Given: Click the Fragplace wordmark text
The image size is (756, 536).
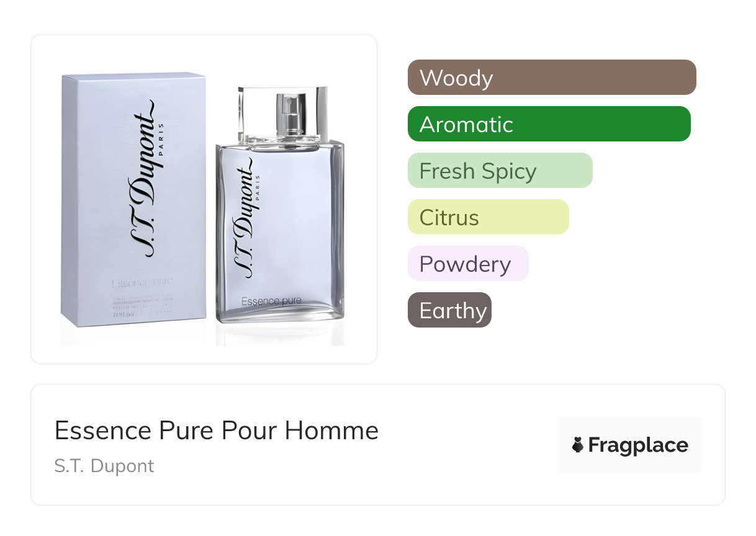Looking at the screenshot, I should (638, 445).
